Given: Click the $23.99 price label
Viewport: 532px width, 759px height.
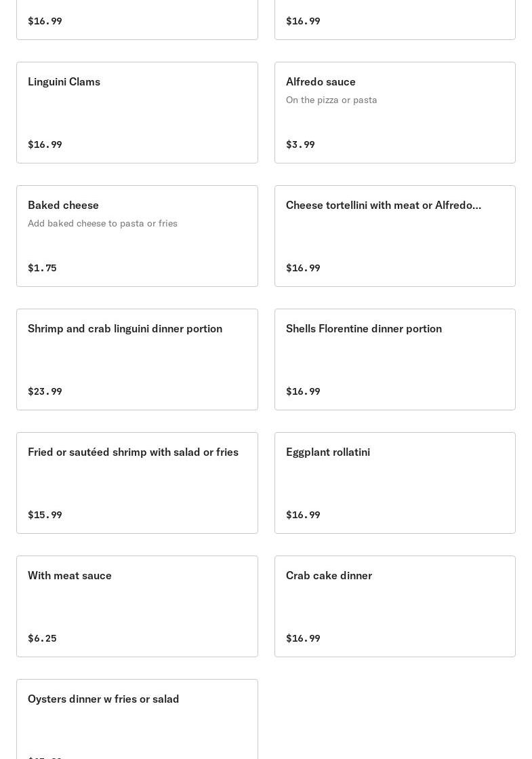Looking at the screenshot, I should (45, 391).
